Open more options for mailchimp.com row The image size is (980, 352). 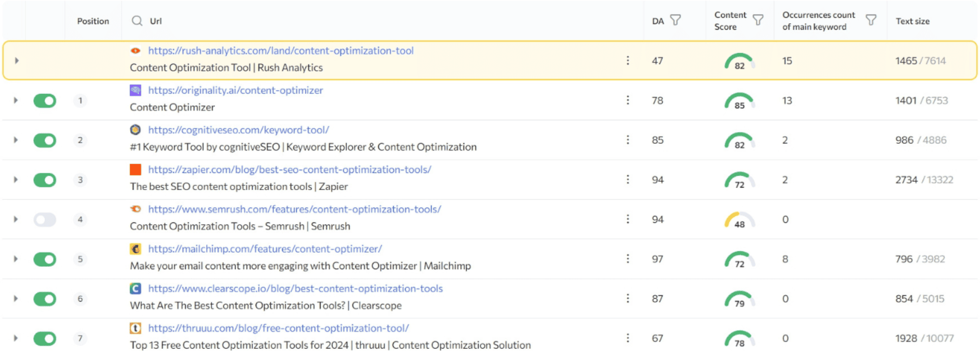tap(628, 259)
